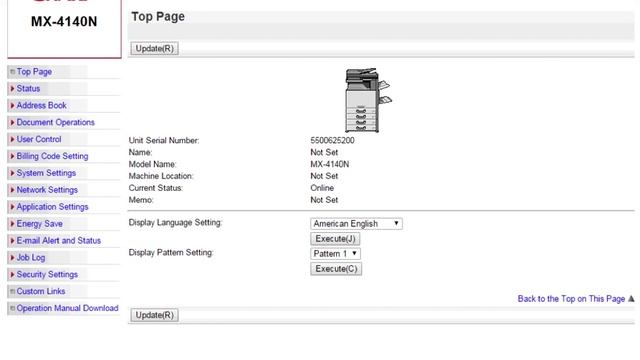Click Operation Manual Download square icon
The height and width of the screenshot is (360, 640).
coord(12,308)
